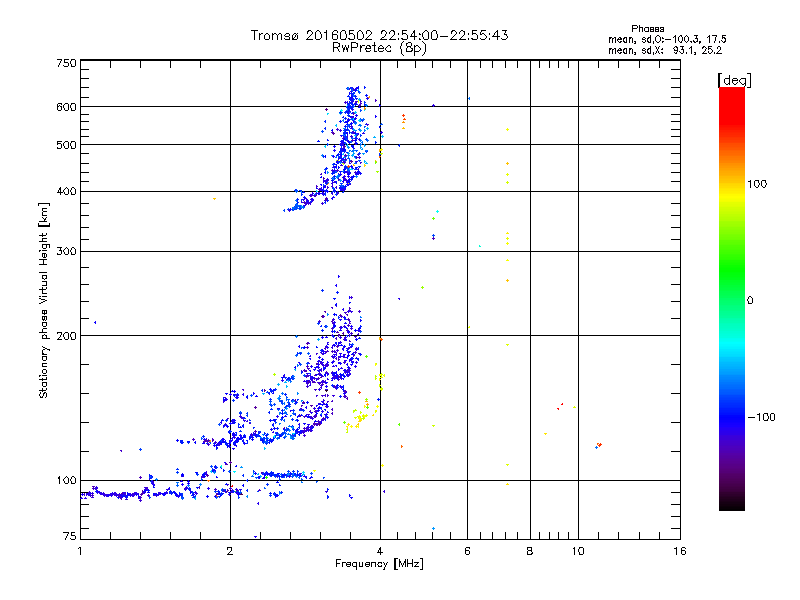Click the y-axis '400' height label
Viewport: 800px width, 600px height.
pyautogui.click(x=66, y=192)
